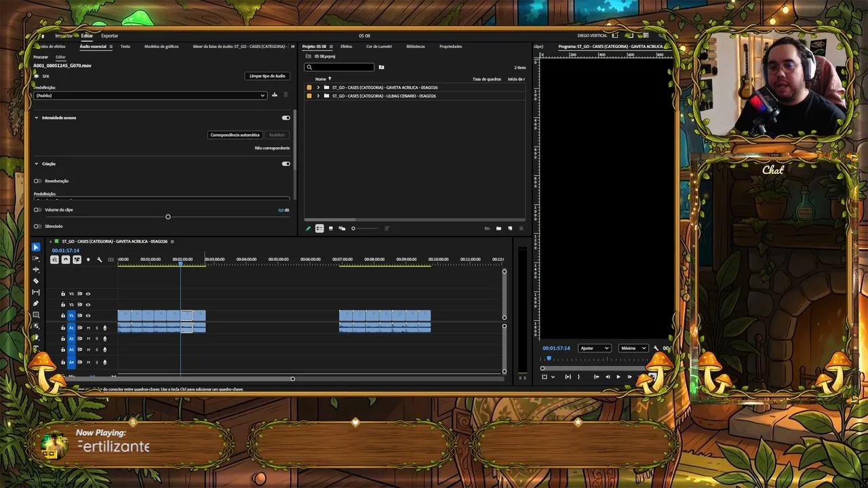This screenshot has width=868, height=488.
Task: Open the Cor de Lumetri tab
Action: (x=379, y=47)
